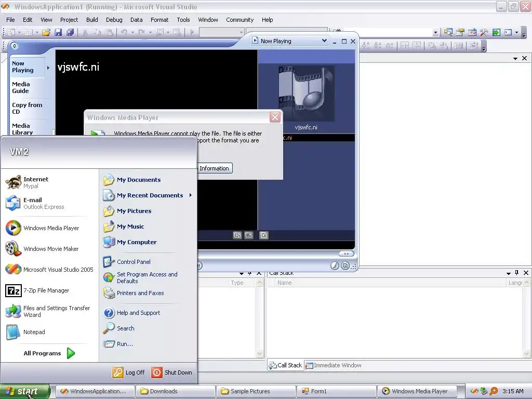This screenshot has height=399, width=532.
Task: Click Media Player skin chooser brush icon
Action: [335, 265]
